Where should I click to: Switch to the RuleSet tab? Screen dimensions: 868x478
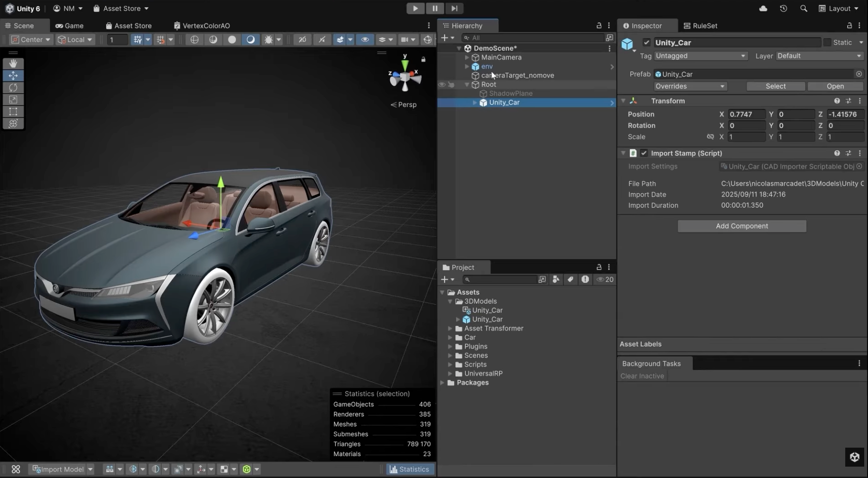coord(700,26)
